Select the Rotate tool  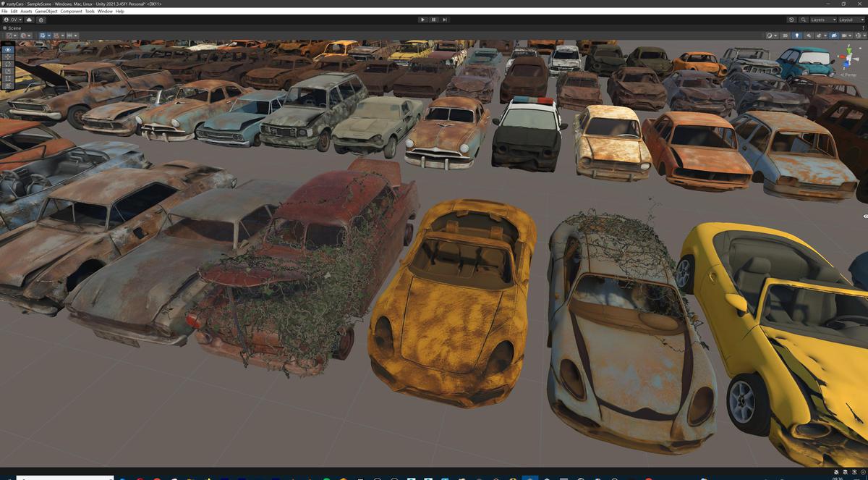tap(7, 64)
